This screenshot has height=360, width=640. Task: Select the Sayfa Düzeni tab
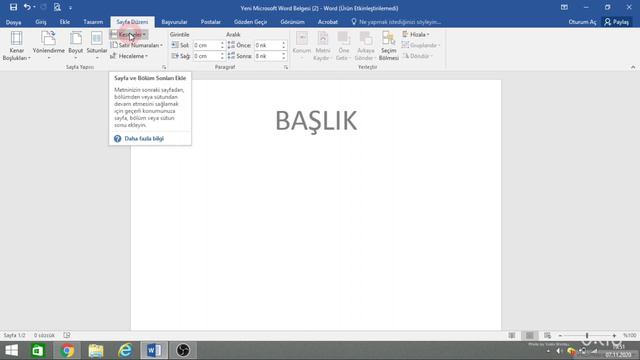tap(132, 22)
